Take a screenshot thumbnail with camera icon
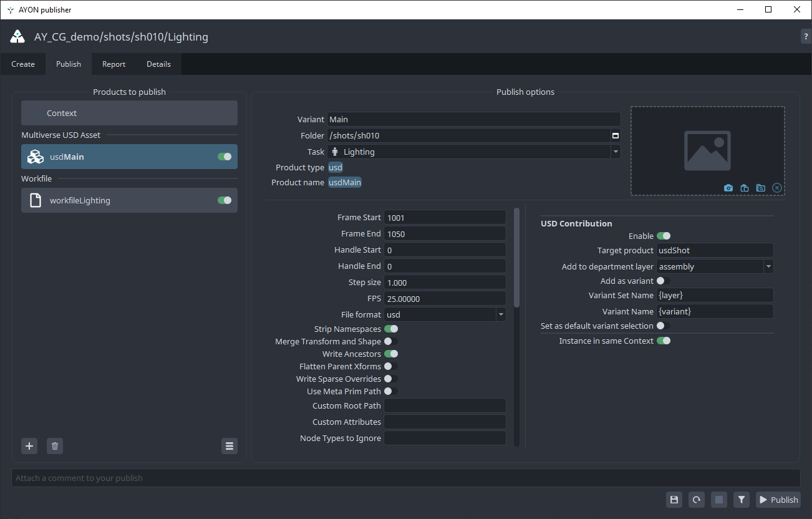 (x=728, y=188)
